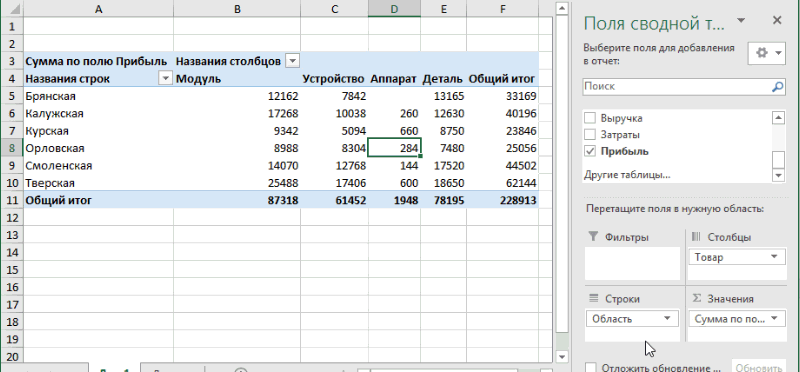The width and height of the screenshot is (800, 372).
Task: Click into the Поиск field box
Action: coord(684,87)
